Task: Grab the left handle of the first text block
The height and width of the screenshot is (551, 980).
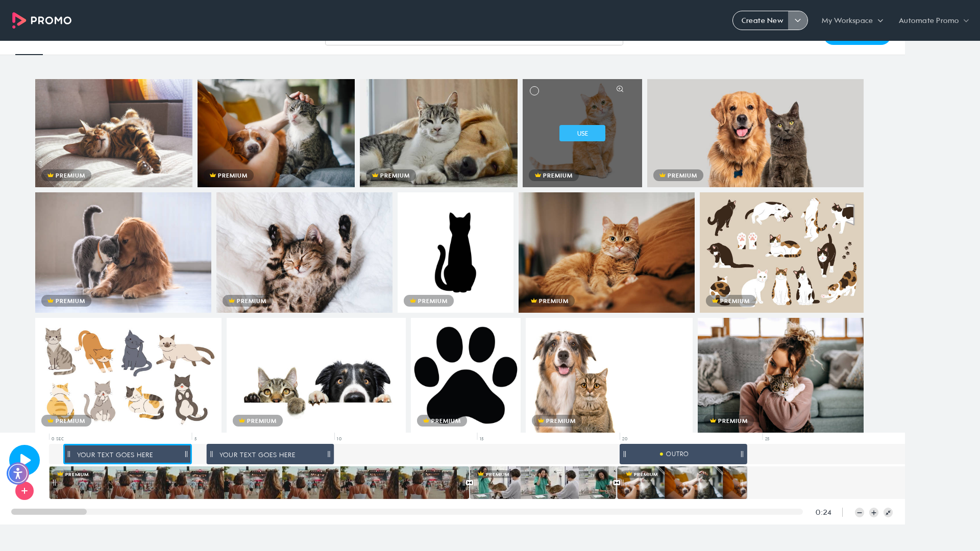Action: coord(69,454)
